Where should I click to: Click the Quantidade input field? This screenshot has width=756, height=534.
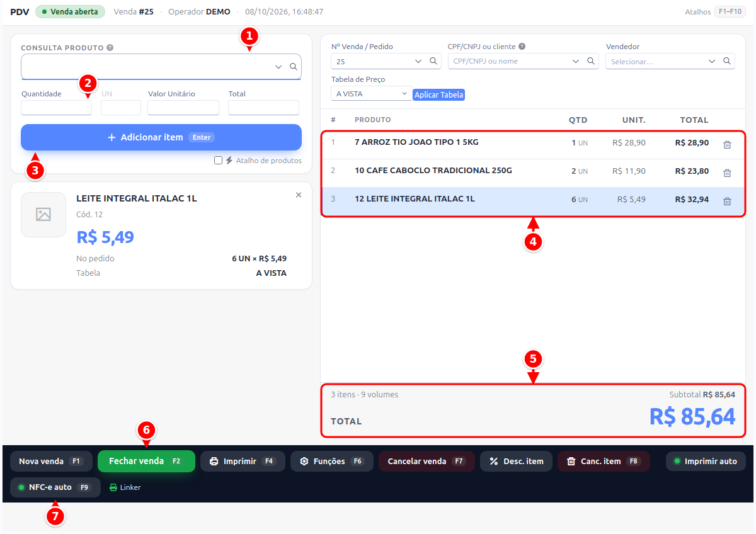[57, 108]
